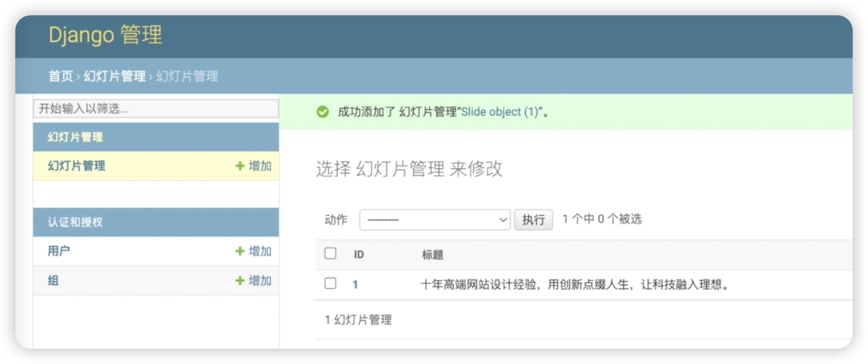
Task: Select the 幻灯片管理 model in the sidebar
Action: 76,166
